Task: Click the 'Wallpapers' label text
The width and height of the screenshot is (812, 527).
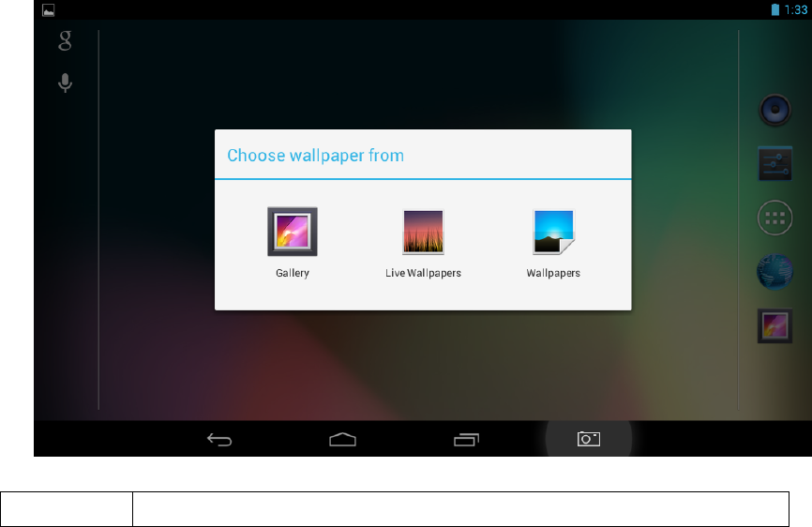Action: click(553, 273)
